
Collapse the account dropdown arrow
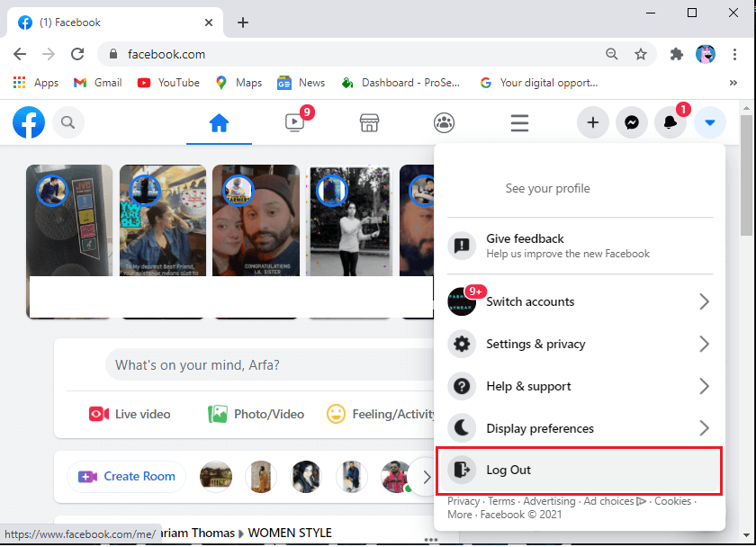click(710, 123)
